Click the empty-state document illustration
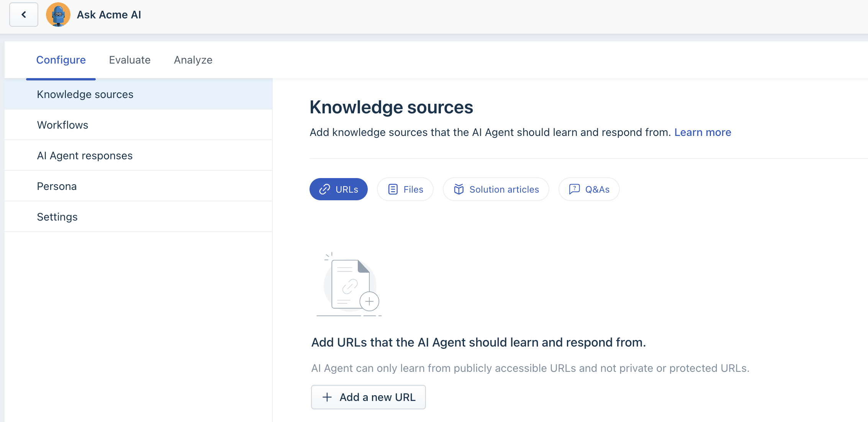Image resolution: width=868 pixels, height=422 pixels. click(x=349, y=285)
